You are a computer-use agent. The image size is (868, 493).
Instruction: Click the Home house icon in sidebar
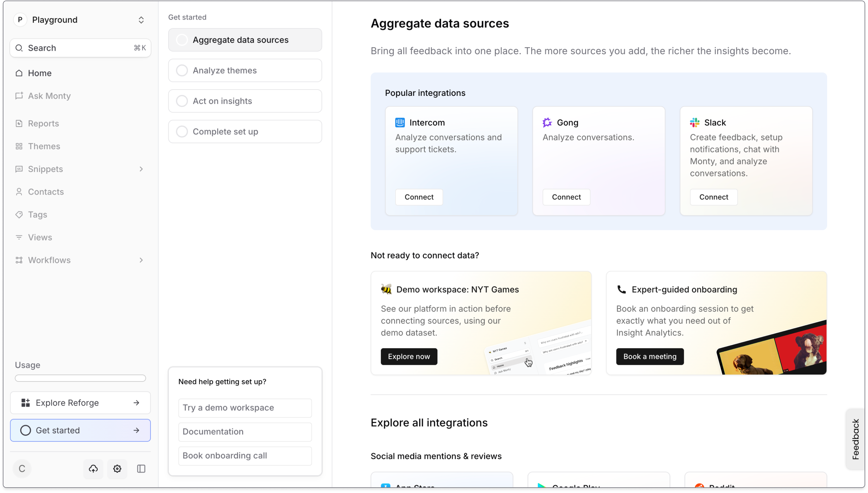click(19, 73)
